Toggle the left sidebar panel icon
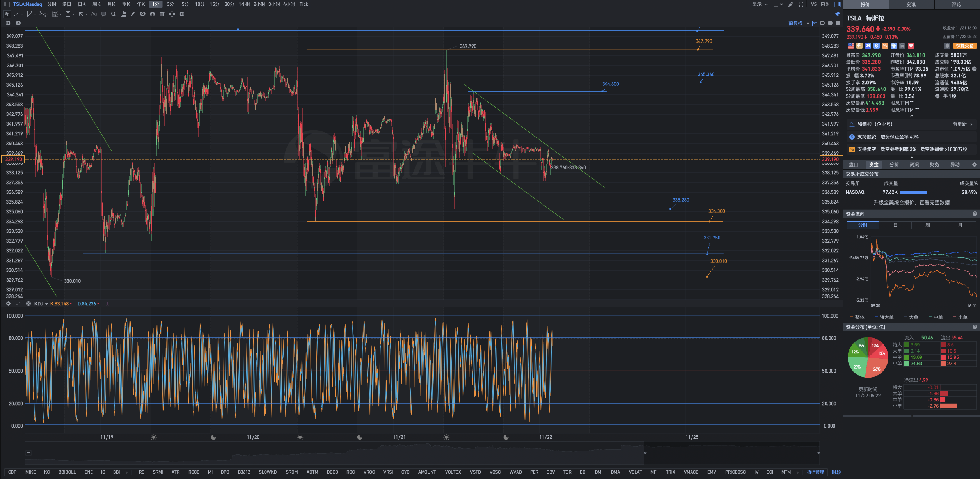 pyautogui.click(x=6, y=4)
